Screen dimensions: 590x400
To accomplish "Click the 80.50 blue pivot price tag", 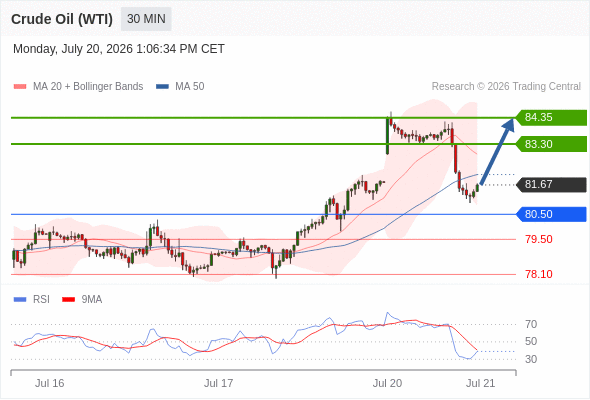I will 551,214.
